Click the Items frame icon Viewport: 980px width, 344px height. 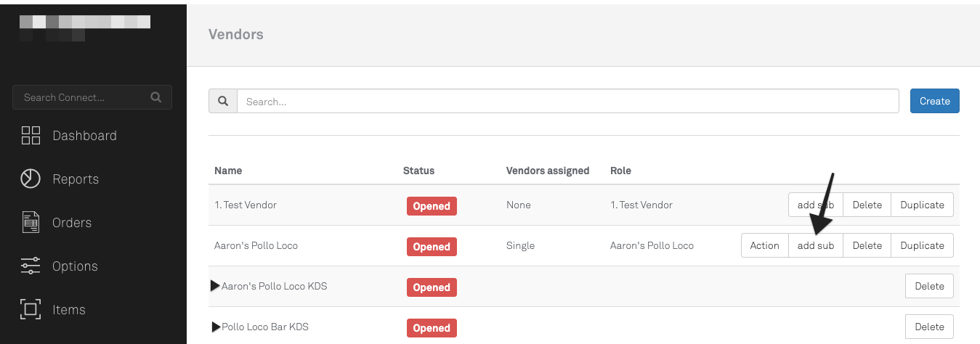click(31, 310)
